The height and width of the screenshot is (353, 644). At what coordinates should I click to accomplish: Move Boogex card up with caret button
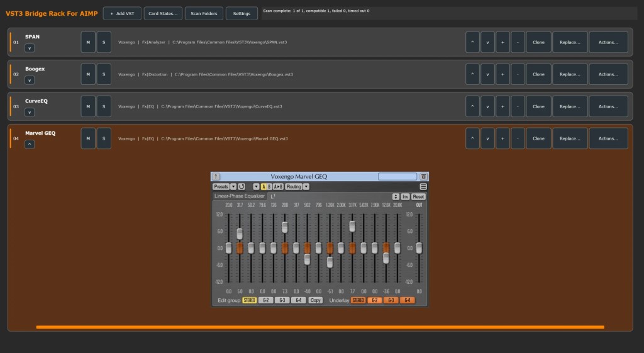[x=472, y=74]
